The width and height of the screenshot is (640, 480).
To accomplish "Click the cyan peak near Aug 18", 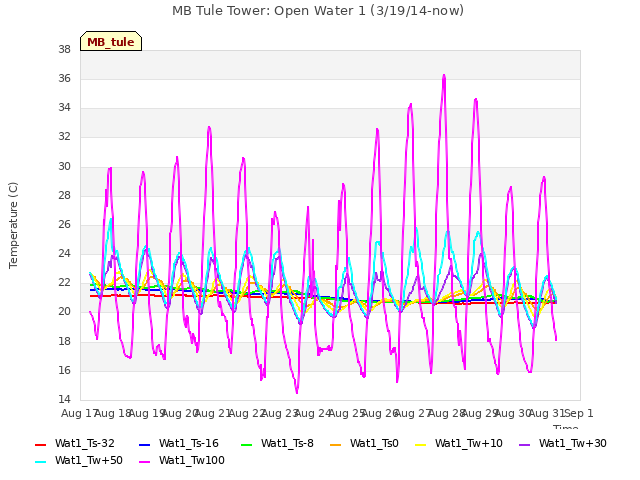I will point(110,220).
